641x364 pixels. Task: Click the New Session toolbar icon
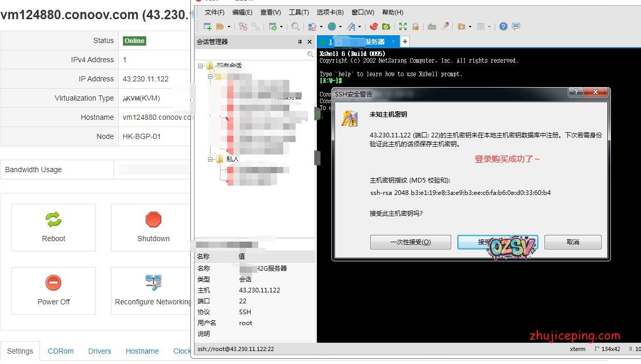207,26
